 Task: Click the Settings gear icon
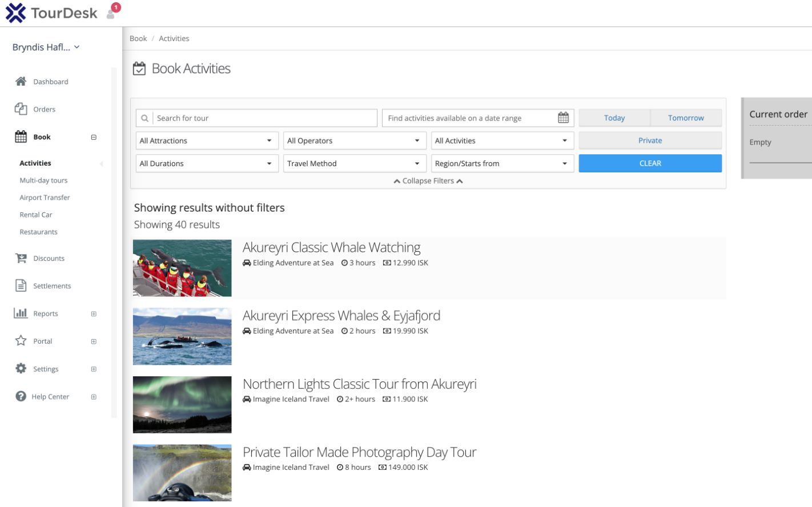tap(21, 369)
